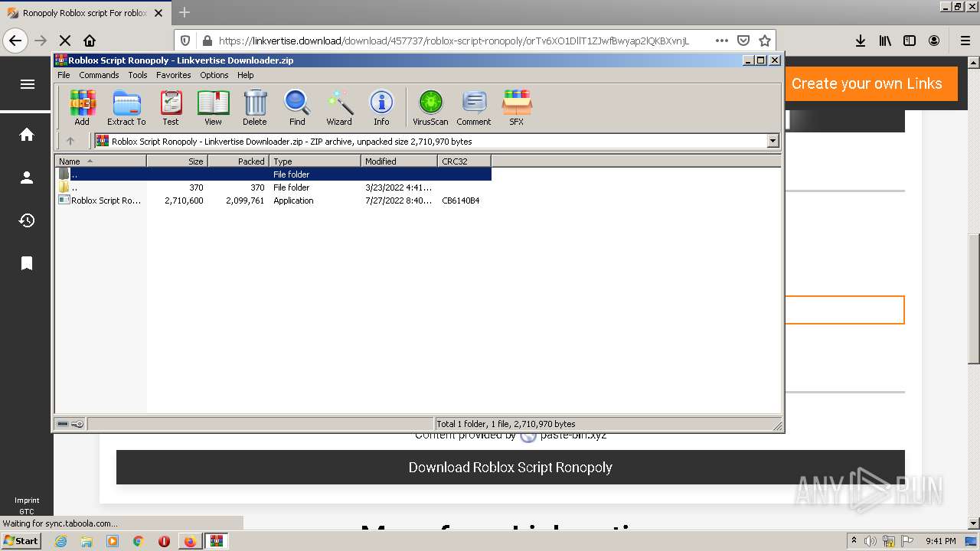Click the Firefox address bar URL
The height and width of the screenshot is (551, 980).
pyautogui.click(x=453, y=41)
